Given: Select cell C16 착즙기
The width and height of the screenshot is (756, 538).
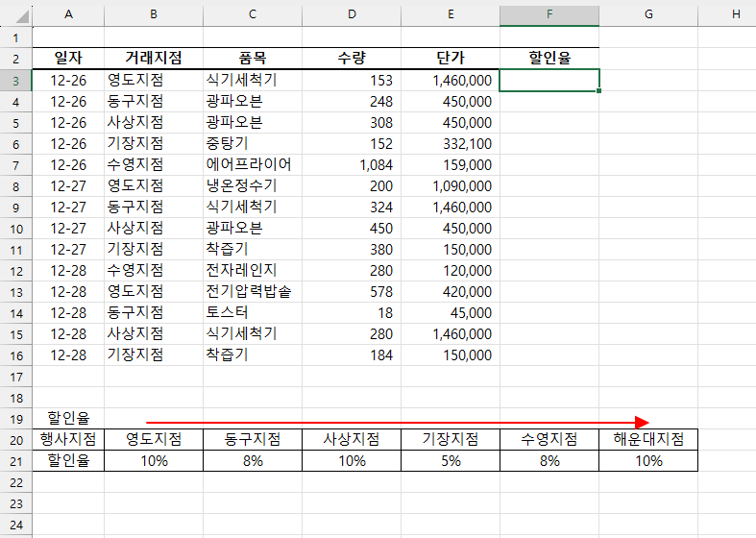Looking at the screenshot, I should pyautogui.click(x=253, y=355).
